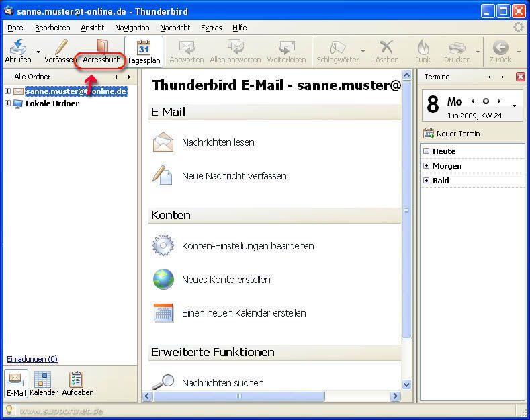Click the Neuer Termin calendar icon

(429, 134)
